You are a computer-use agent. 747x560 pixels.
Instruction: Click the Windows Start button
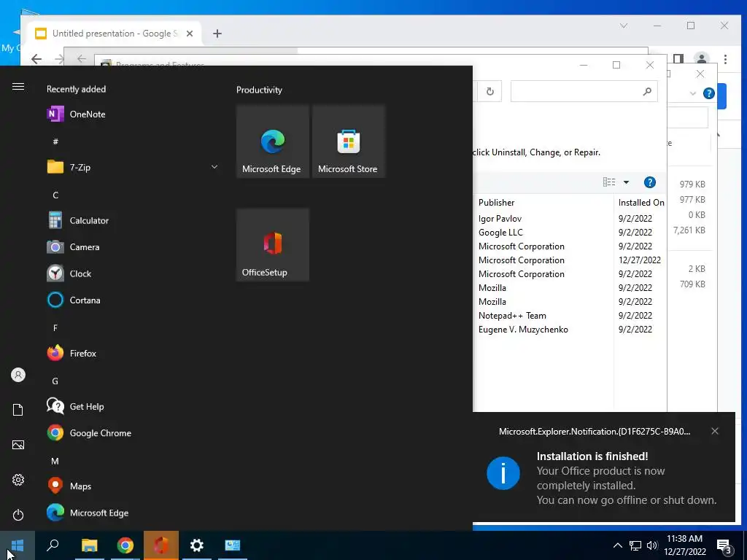[x=18, y=545]
